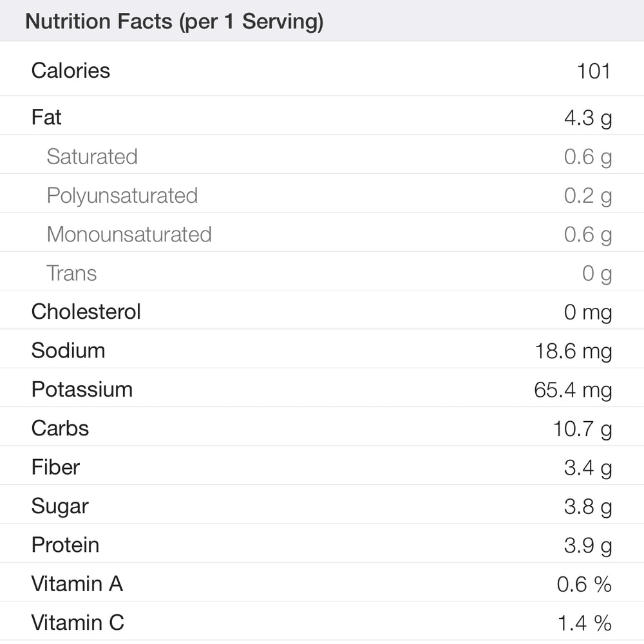The height and width of the screenshot is (644, 644).
Task: Tap the 18.6 mg sodium value
Action: 573,351
